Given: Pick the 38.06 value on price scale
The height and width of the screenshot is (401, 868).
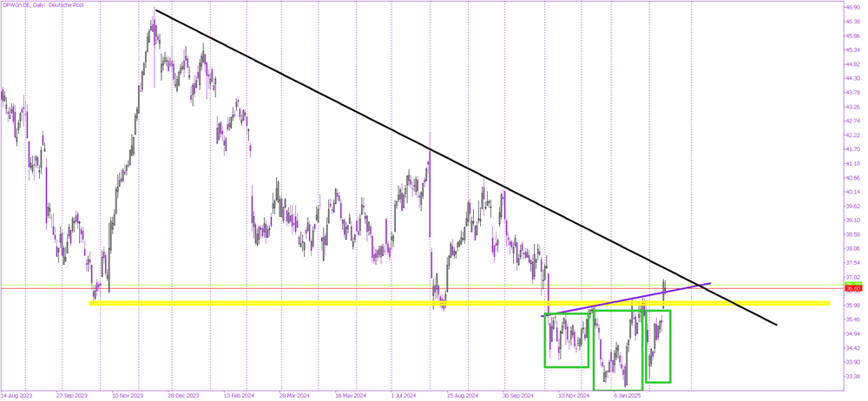Looking at the screenshot, I should (852, 249).
